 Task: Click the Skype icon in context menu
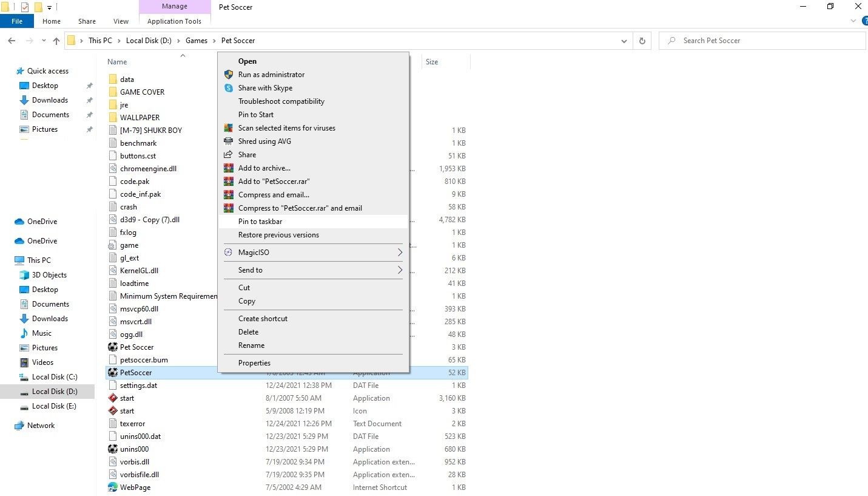(x=229, y=88)
